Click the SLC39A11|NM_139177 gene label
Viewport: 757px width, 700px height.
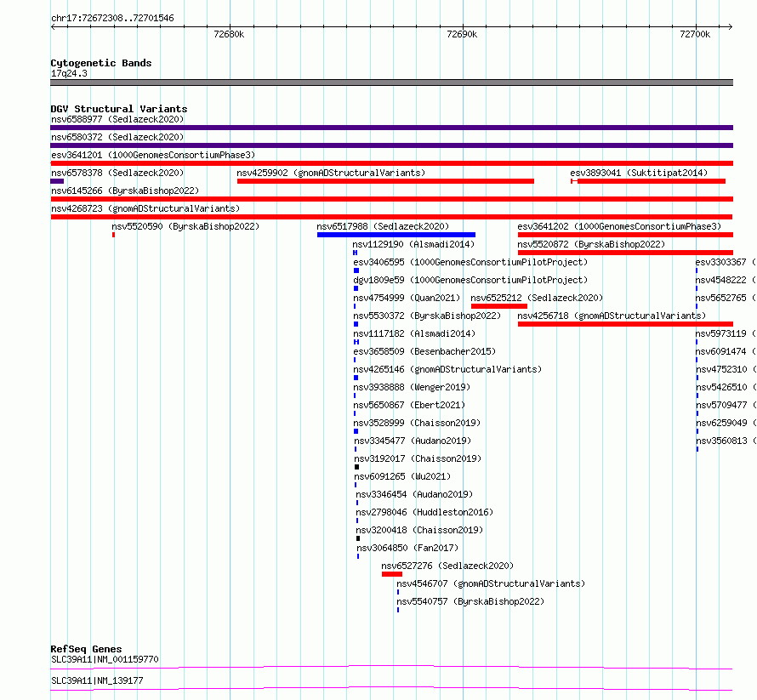pos(97,680)
